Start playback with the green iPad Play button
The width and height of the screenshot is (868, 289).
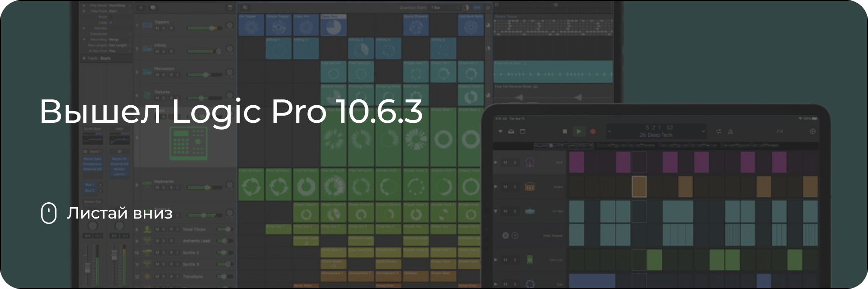tap(579, 131)
